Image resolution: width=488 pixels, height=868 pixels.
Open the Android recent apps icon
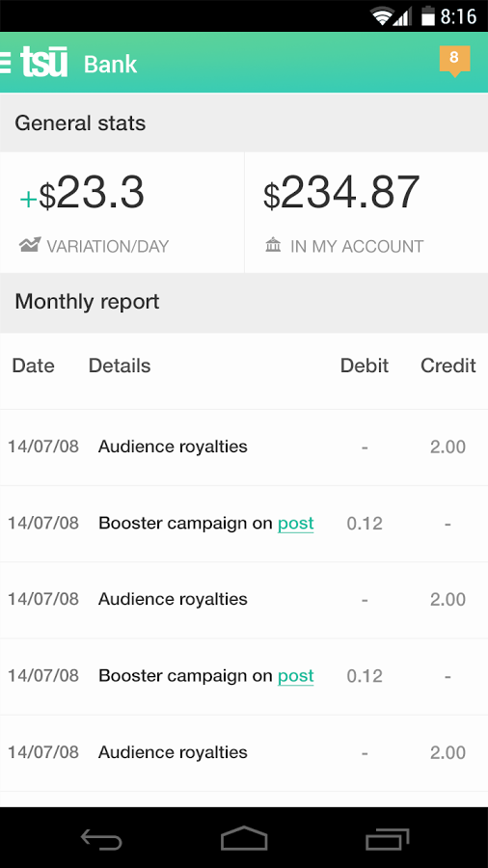point(387,839)
